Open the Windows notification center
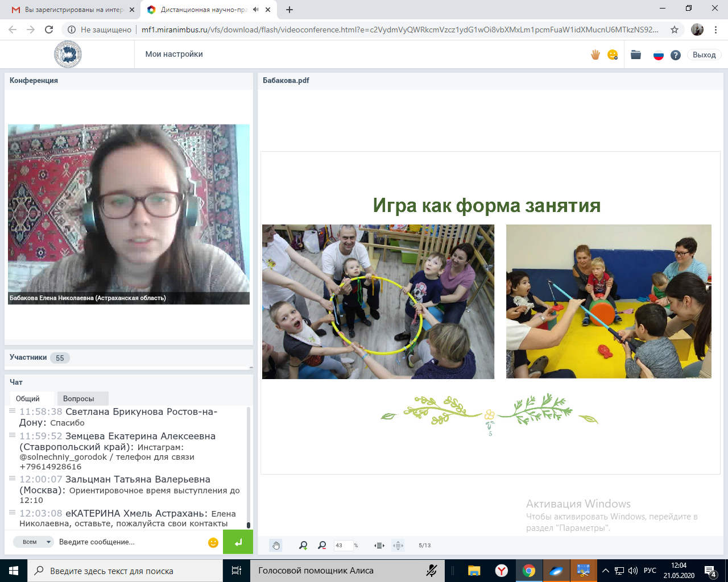The image size is (728, 582). (x=710, y=571)
